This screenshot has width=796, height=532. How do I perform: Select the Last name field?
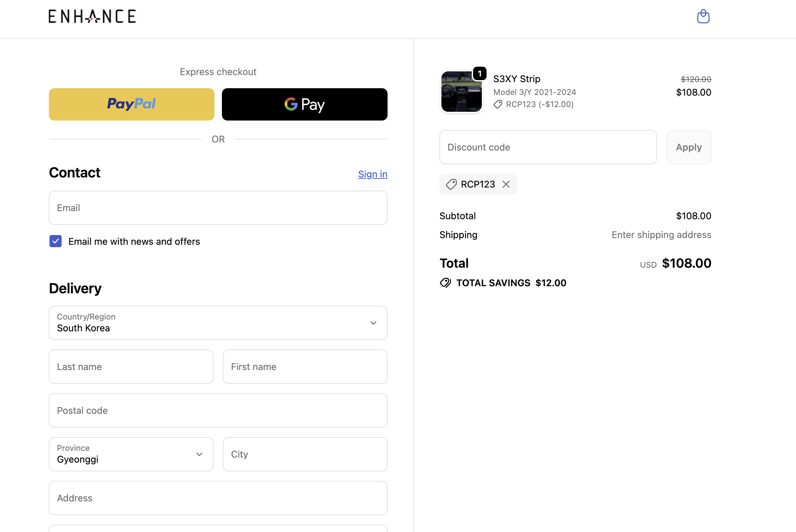coord(131,367)
